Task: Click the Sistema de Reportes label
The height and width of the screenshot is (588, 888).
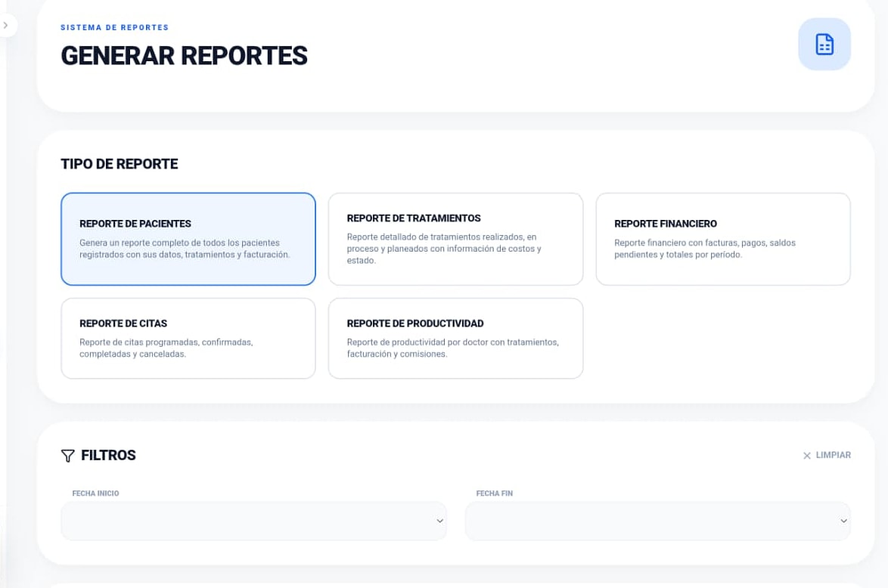Action: (114, 27)
